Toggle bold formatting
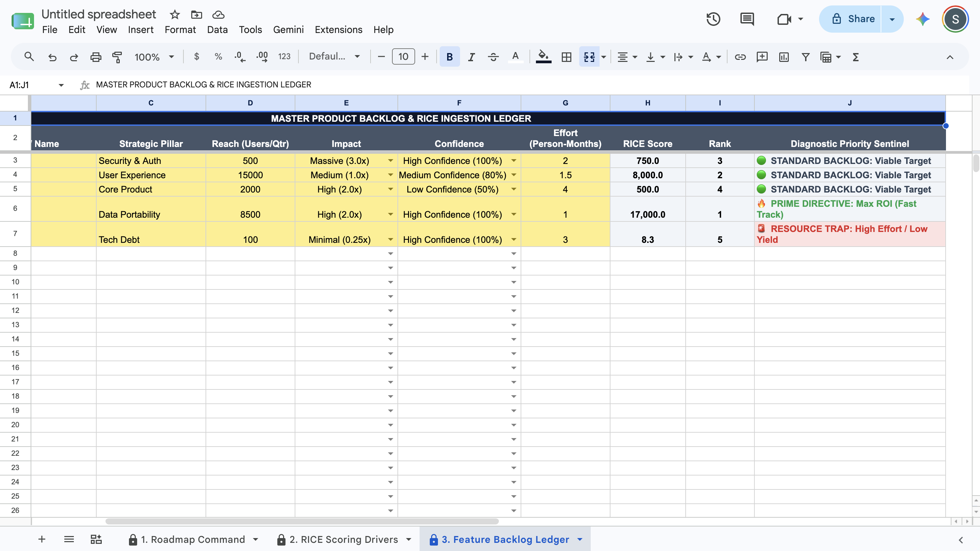980x551 pixels. point(449,57)
